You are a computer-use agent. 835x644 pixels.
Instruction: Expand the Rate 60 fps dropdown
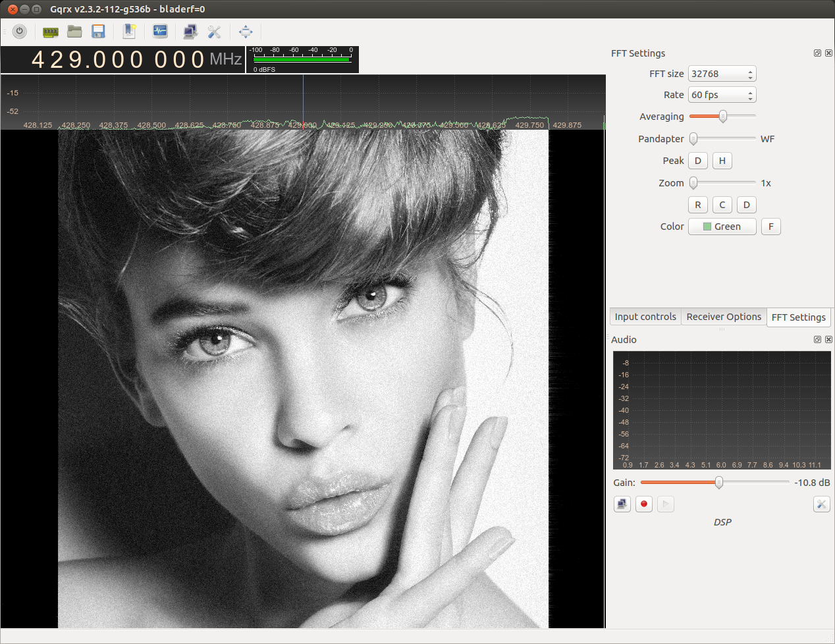pos(722,95)
